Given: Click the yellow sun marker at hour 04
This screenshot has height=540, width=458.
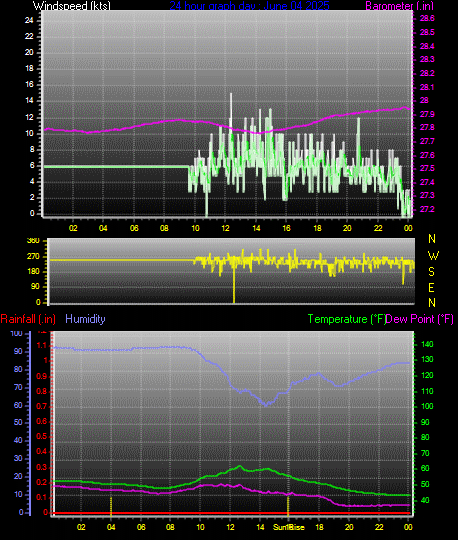Looking at the screenshot, I should 111,506.
